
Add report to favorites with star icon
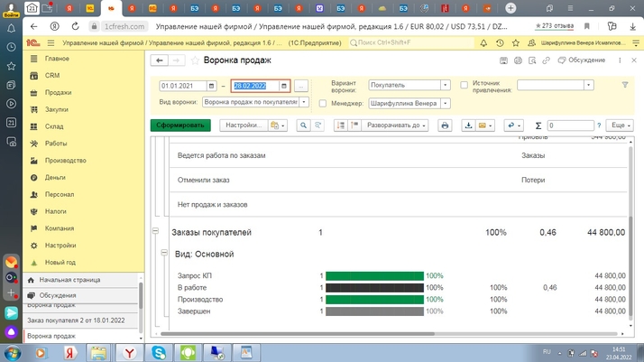click(x=195, y=60)
